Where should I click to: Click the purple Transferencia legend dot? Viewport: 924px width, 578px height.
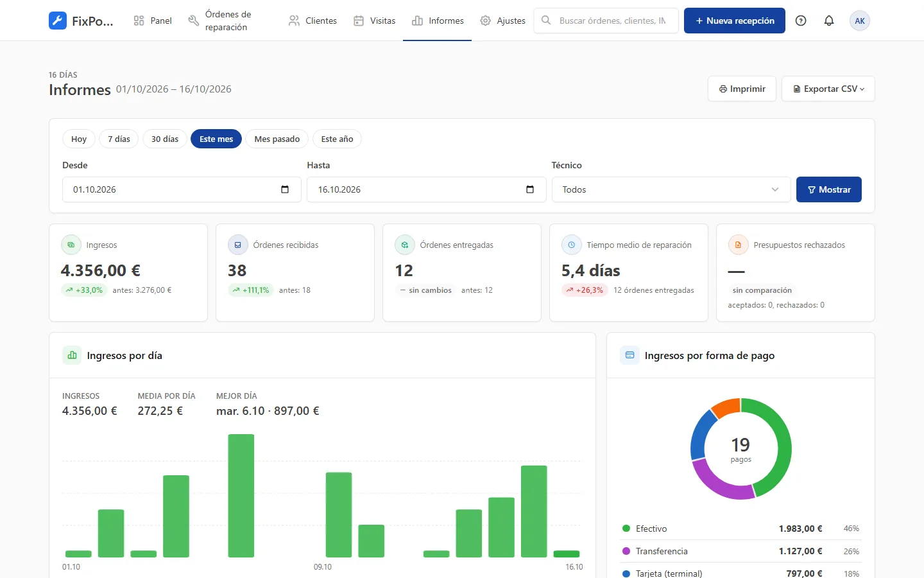click(626, 551)
